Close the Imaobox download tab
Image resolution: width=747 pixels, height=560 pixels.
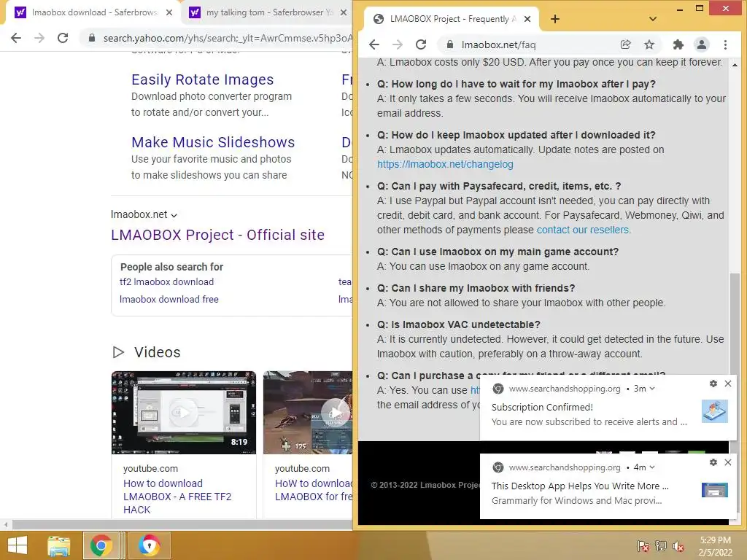pyautogui.click(x=169, y=12)
